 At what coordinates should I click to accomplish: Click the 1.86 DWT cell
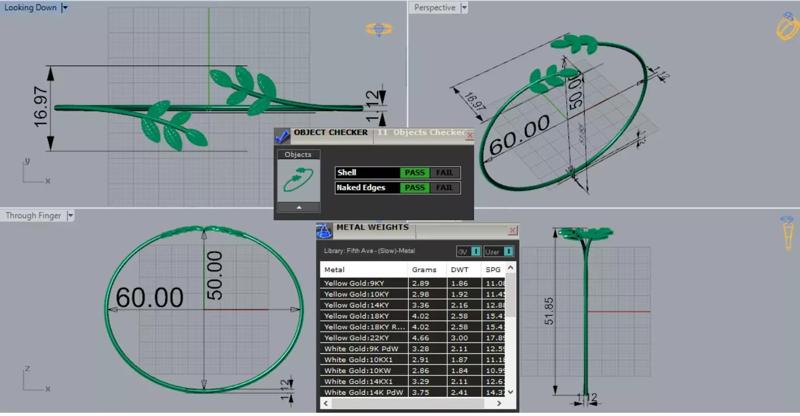click(464, 283)
